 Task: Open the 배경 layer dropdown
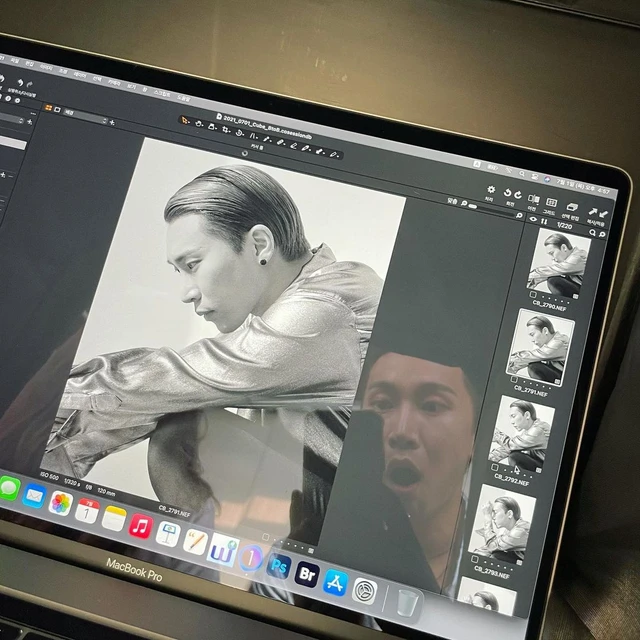click(85, 116)
